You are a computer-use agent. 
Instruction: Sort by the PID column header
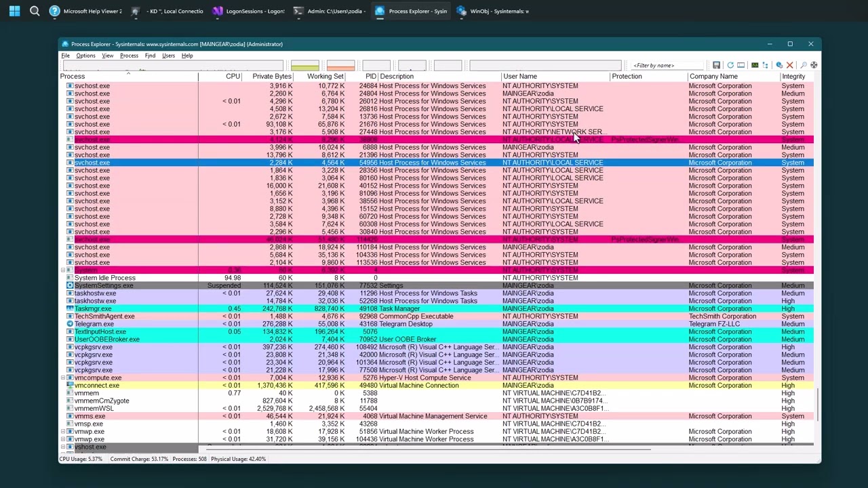point(362,77)
